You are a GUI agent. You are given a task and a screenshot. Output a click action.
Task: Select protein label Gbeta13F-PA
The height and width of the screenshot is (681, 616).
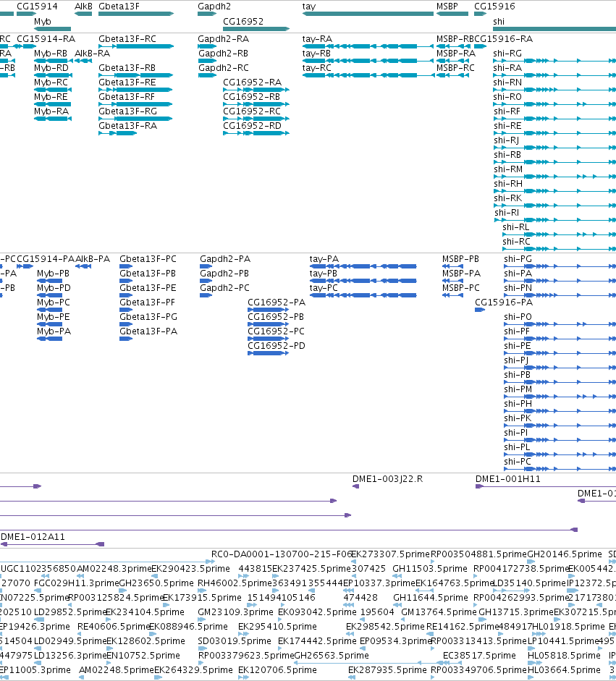tap(148, 331)
